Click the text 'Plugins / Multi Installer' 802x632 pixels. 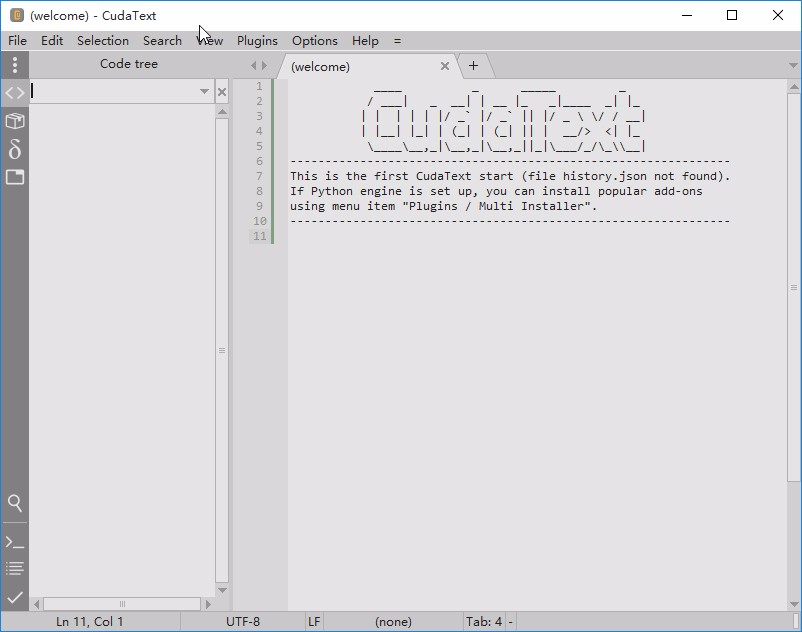tap(496, 206)
